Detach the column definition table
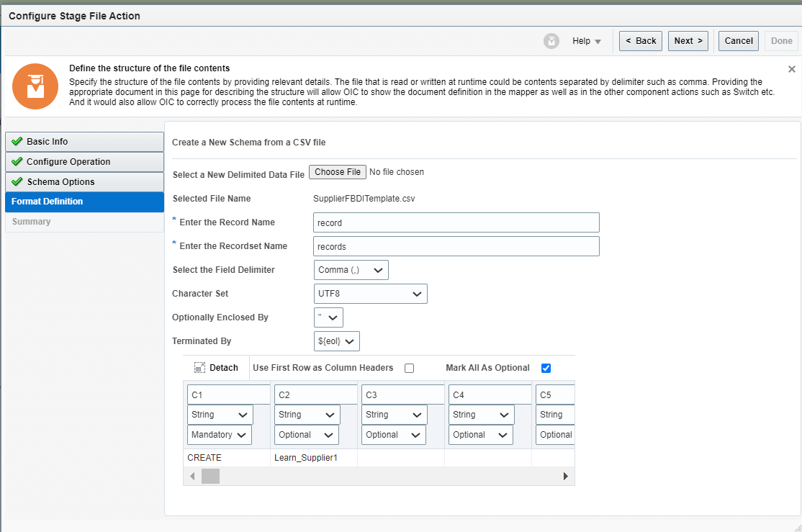Viewport: 802px width, 532px height. pyautogui.click(x=215, y=367)
